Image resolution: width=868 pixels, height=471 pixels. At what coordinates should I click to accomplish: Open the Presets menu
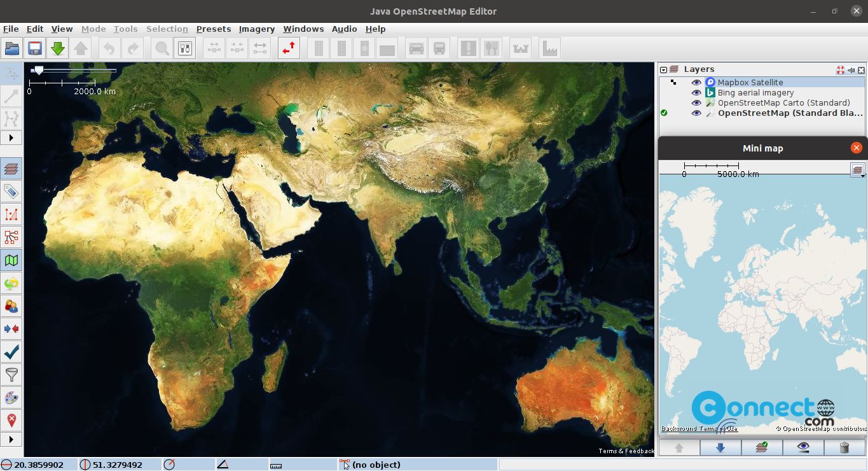pos(214,29)
